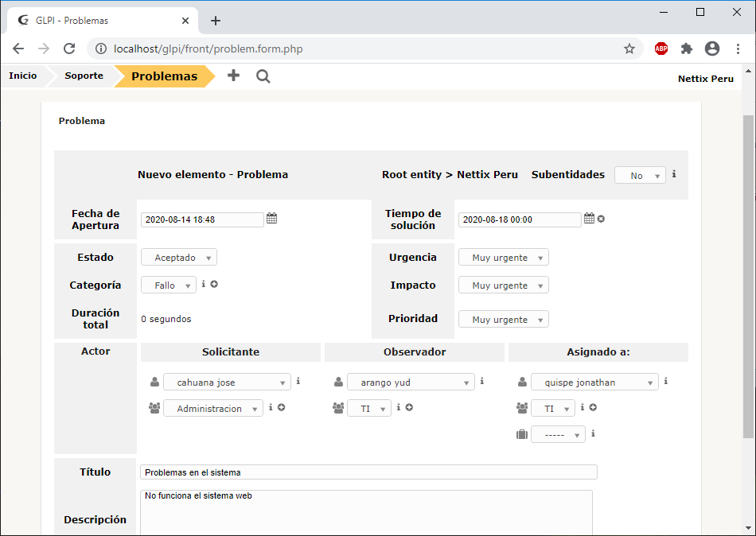This screenshot has width=756, height=536.
Task: Open the Soporte breadcrumb menu
Action: (84, 76)
